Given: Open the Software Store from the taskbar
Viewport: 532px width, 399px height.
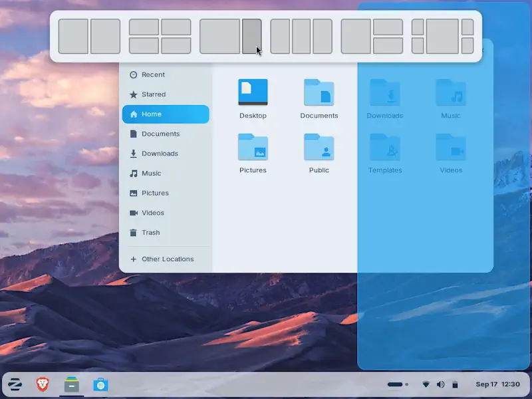Looking at the screenshot, I should click(x=101, y=384).
